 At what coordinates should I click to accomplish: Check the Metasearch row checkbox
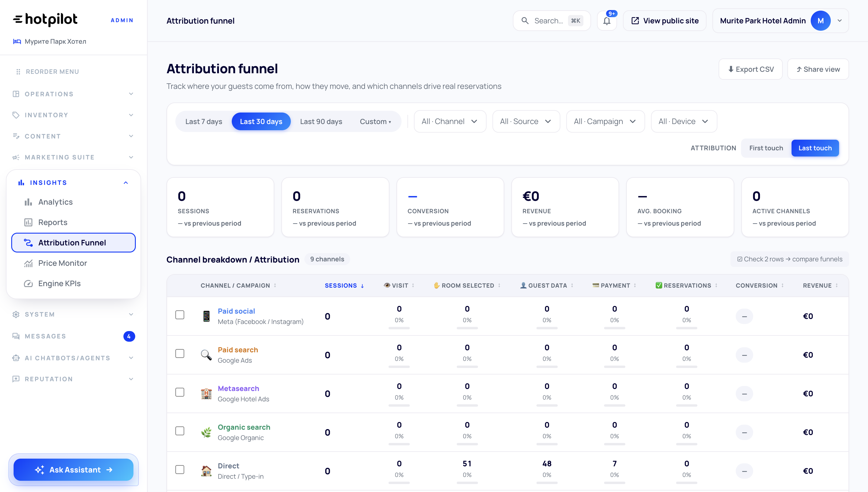[180, 392]
